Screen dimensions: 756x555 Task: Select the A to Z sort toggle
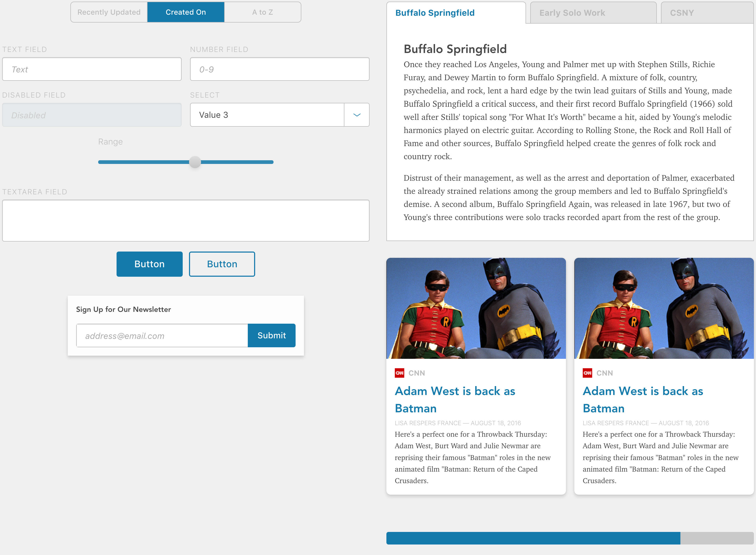coord(262,12)
